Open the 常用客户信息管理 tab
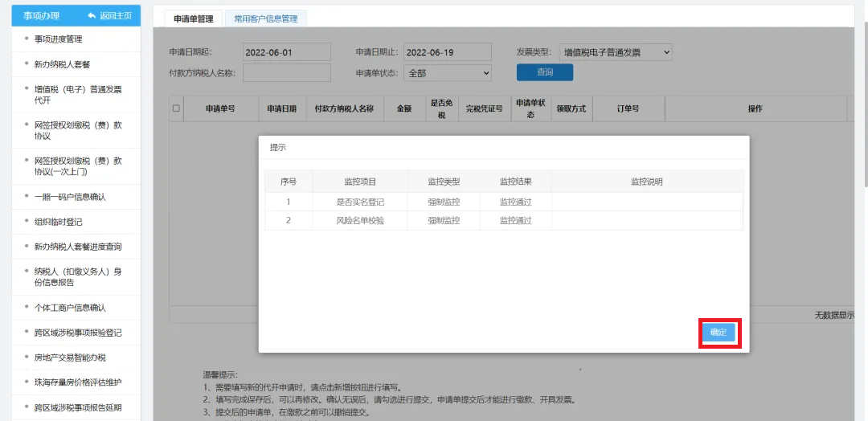 tap(265, 18)
